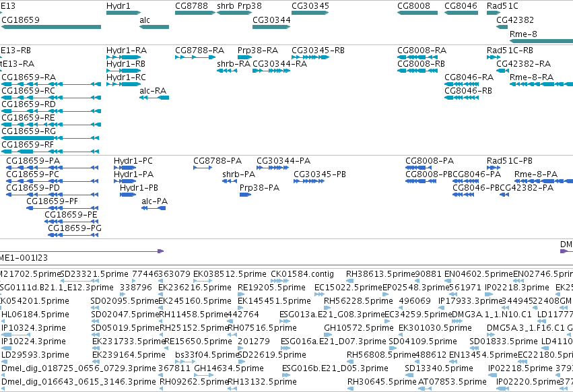
Task: Select the Rad51C gene label
Action: pos(502,6)
